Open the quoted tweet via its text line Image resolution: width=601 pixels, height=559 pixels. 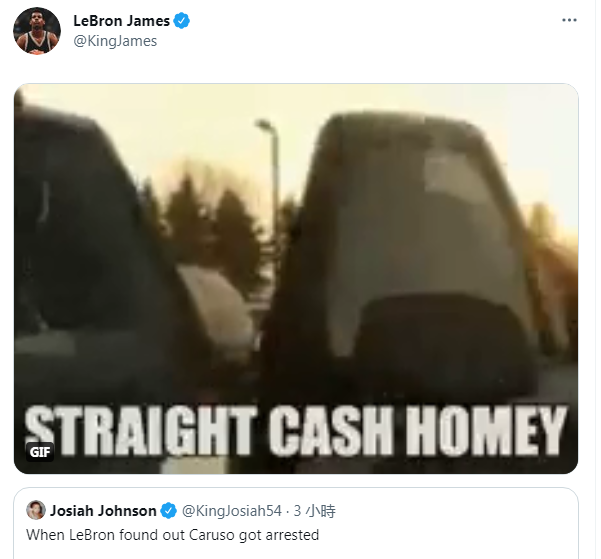coord(172,535)
